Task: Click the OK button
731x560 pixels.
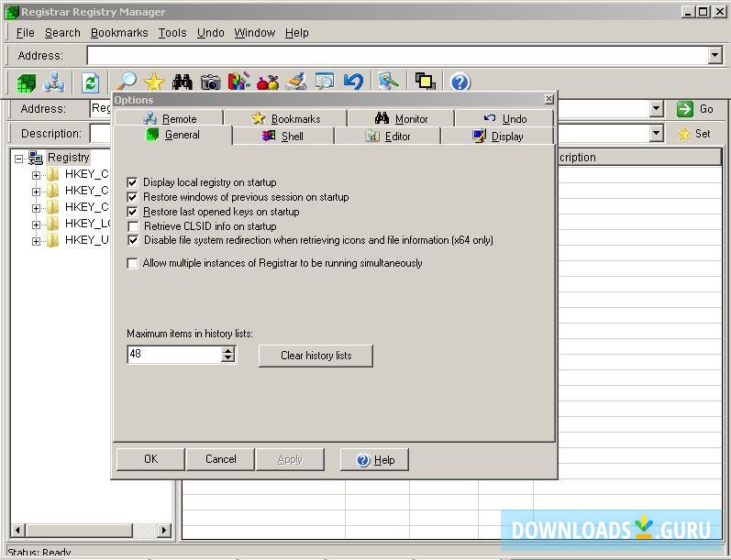Action: click(150, 459)
